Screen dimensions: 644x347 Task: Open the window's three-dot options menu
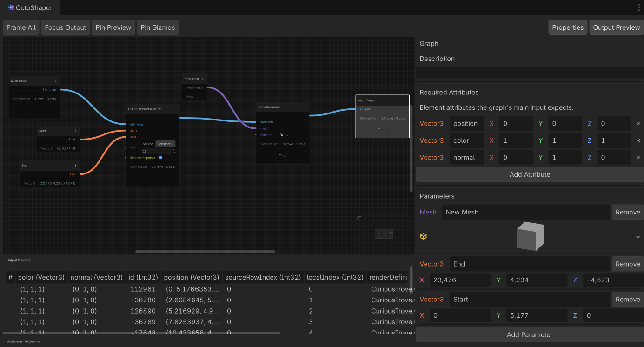tap(638, 7)
